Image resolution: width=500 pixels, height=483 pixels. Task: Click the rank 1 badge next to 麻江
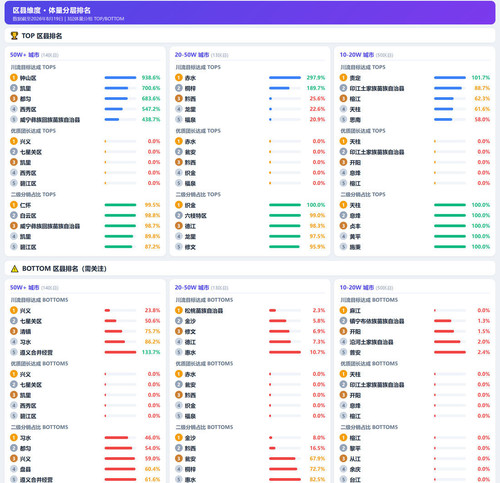(x=343, y=310)
